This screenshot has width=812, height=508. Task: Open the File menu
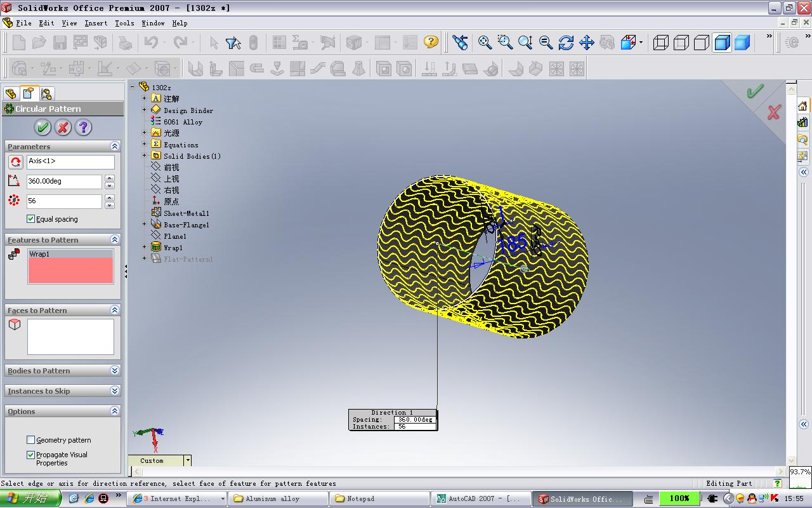(23, 23)
